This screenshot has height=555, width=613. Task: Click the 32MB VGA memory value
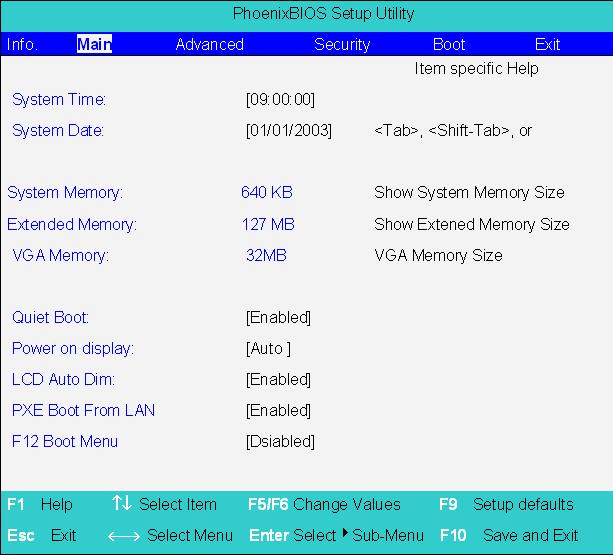pos(266,256)
